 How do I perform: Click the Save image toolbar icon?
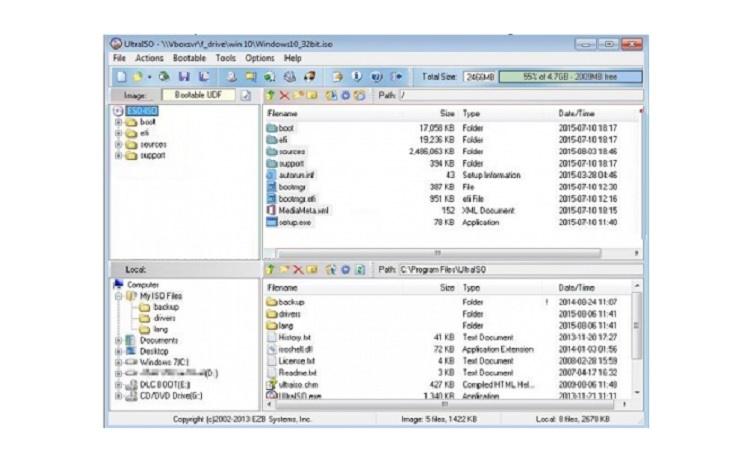[184, 76]
